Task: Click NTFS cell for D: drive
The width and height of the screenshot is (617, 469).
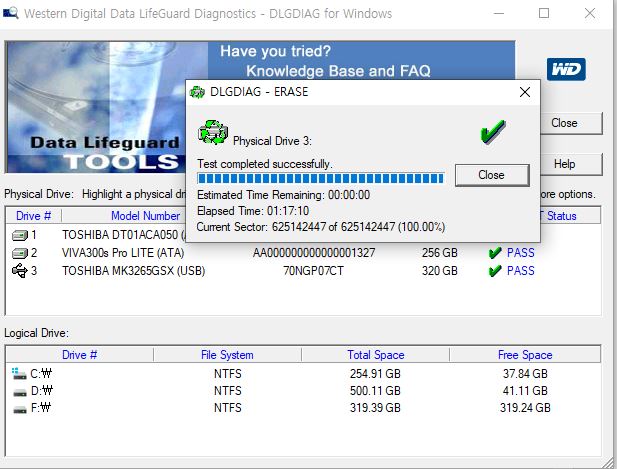Action: [227, 391]
